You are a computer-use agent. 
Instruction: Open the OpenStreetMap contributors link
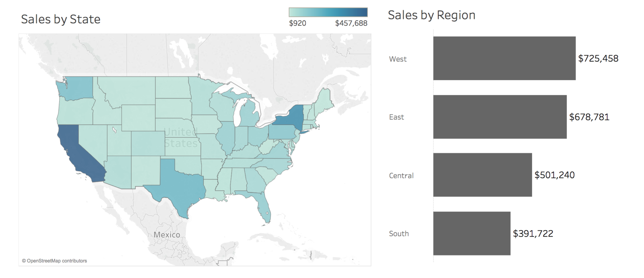pyautogui.click(x=54, y=261)
